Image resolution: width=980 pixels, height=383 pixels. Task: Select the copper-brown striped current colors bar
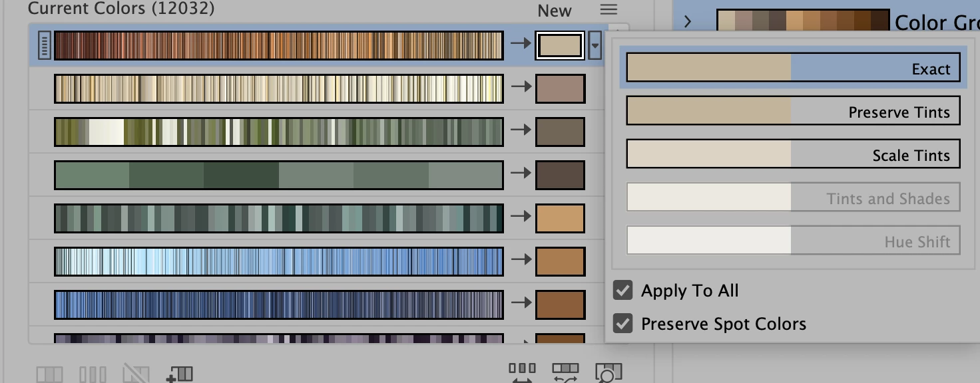pos(278,46)
